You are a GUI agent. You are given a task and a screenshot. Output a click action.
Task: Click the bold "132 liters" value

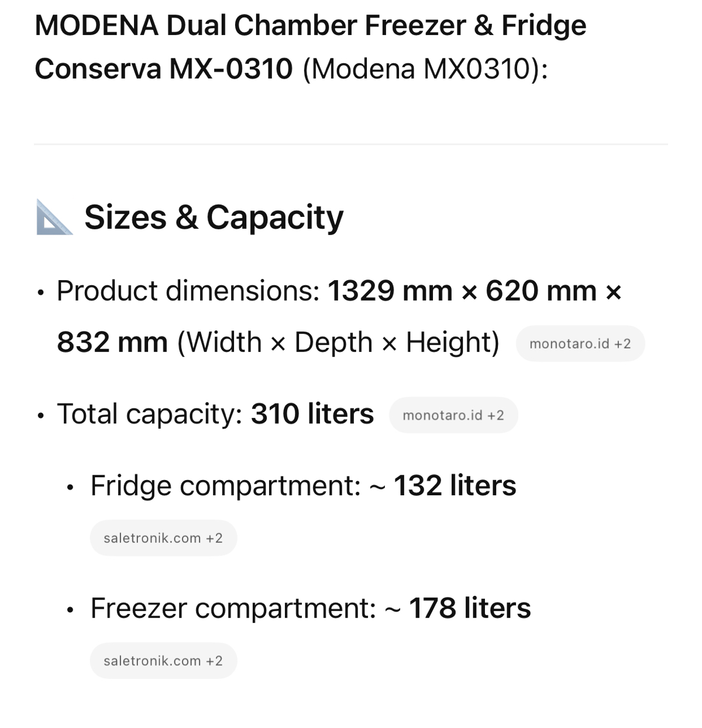(x=455, y=486)
